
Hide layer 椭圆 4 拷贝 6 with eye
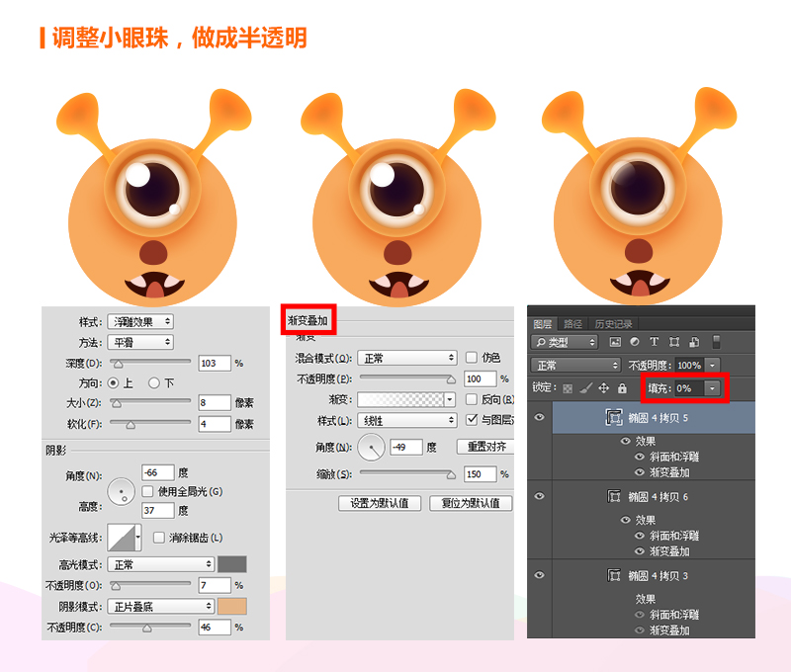(539, 496)
